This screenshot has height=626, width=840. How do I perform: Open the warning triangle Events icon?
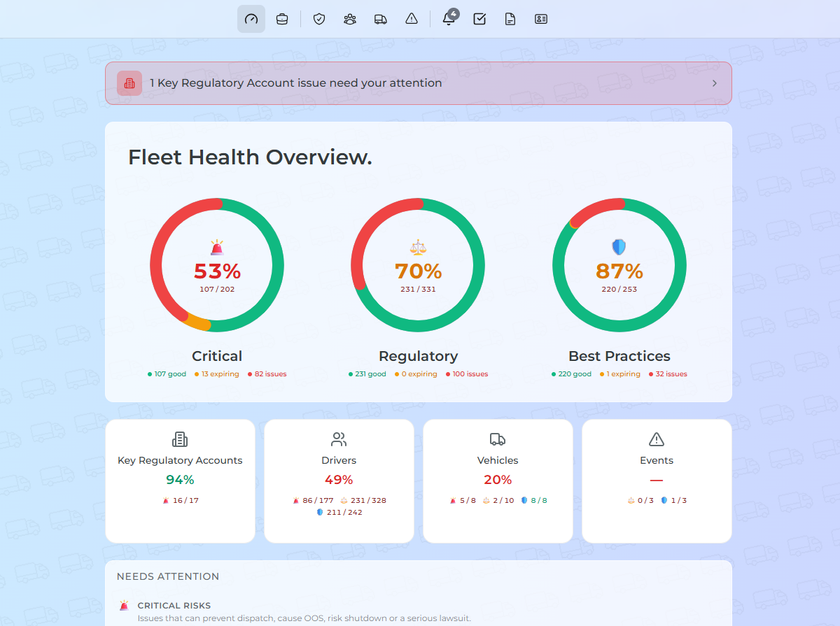coord(411,19)
